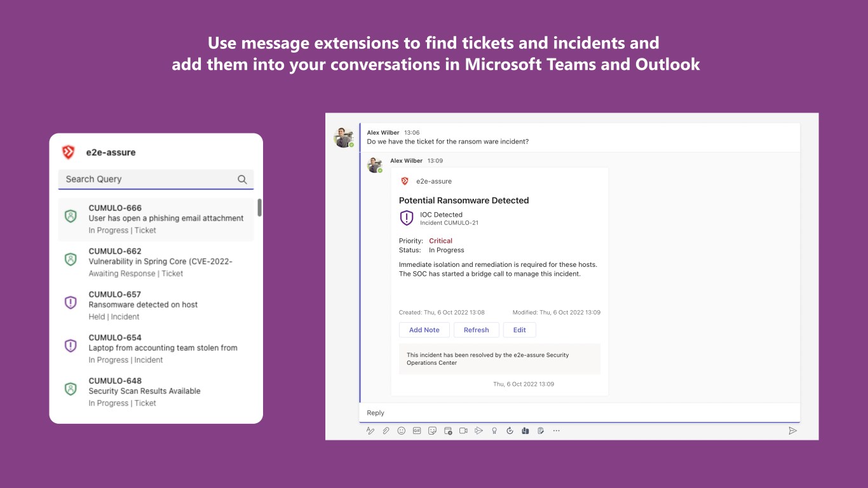The image size is (868, 488).
Task: Click the ticket shield icon for CUMULO-662
Action: pyautogui.click(x=71, y=259)
